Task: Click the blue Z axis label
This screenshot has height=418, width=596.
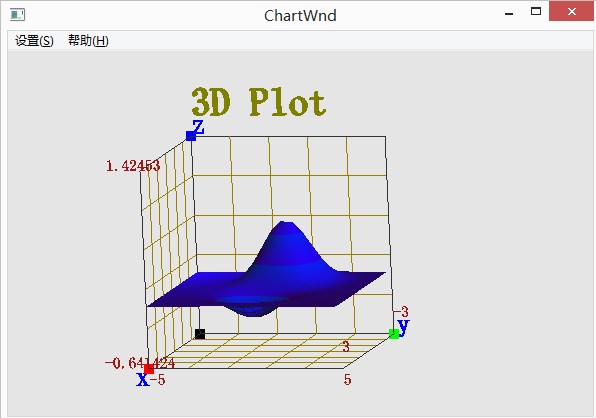Action: 198,127
